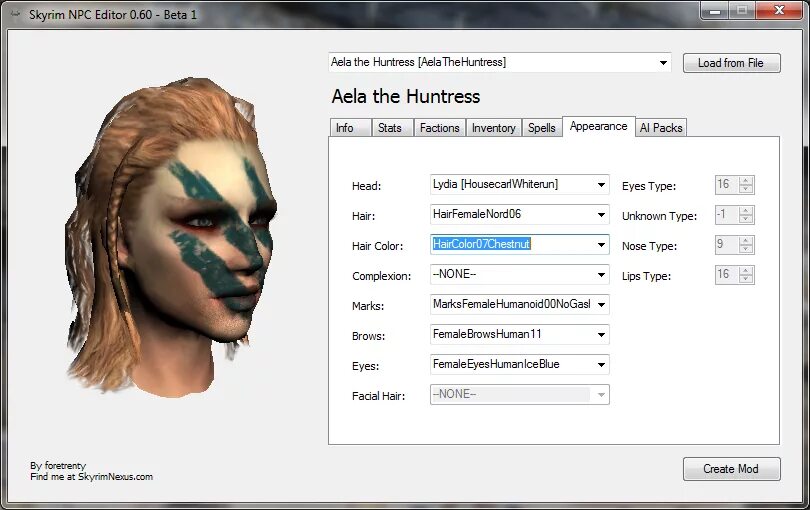This screenshot has height=510, width=810.
Task: Decrease the Eyes Type value with down arrow
Action: [745, 189]
